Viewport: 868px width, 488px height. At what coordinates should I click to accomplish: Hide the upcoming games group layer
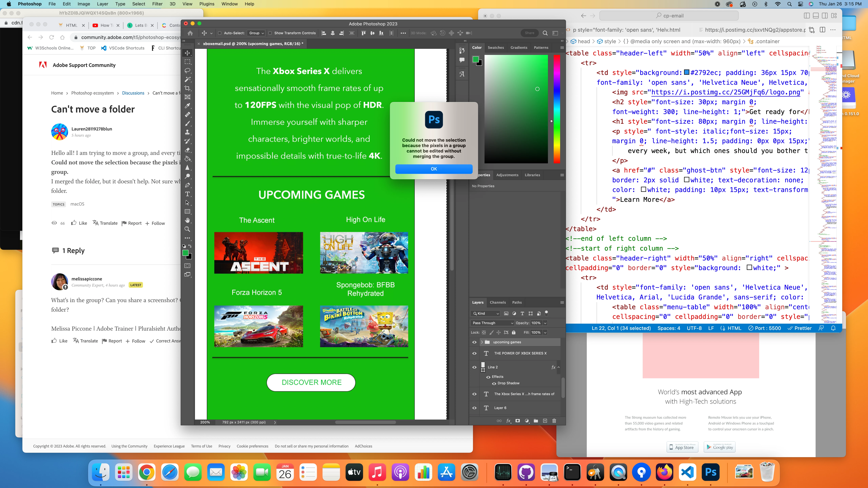coord(475,342)
